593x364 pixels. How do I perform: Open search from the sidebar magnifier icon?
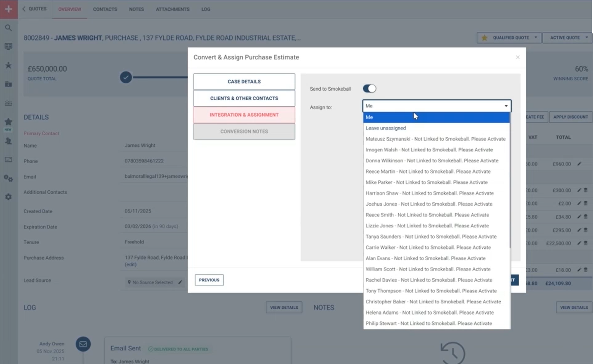point(8,28)
